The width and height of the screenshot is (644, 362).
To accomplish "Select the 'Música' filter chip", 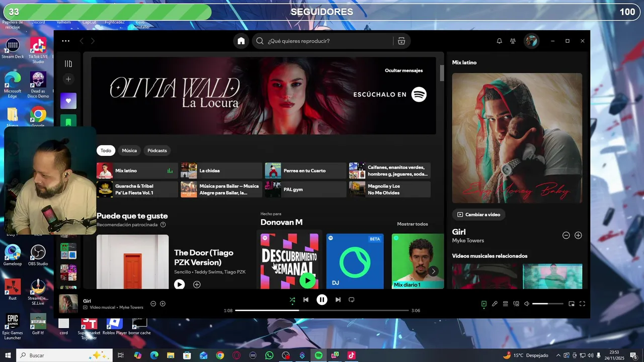I will point(129,150).
